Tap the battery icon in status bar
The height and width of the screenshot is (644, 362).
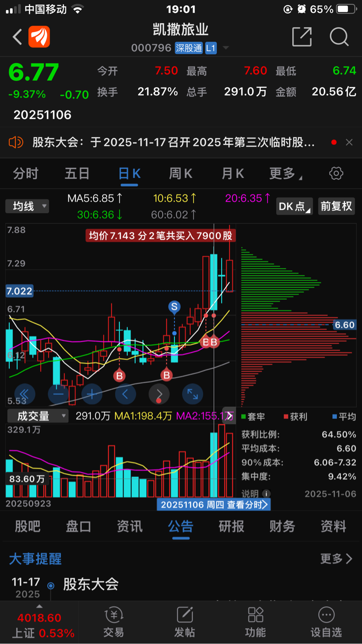coord(346,9)
